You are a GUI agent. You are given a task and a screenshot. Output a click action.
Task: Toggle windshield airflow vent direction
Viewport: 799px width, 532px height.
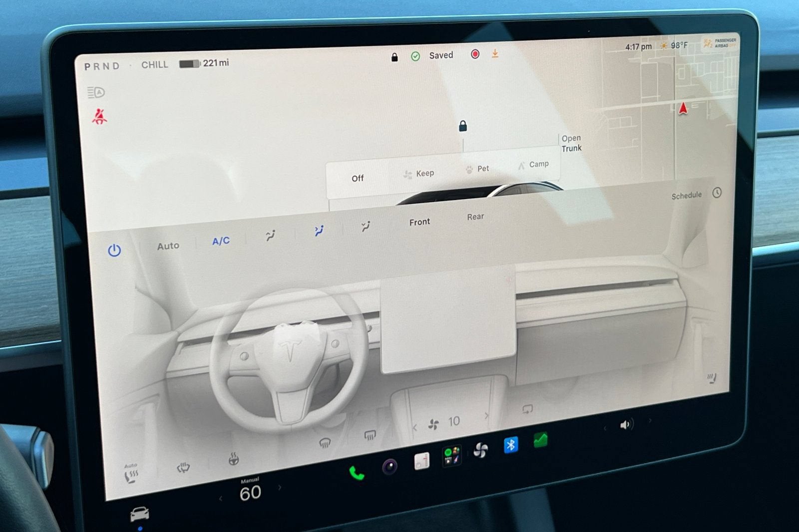point(270,235)
